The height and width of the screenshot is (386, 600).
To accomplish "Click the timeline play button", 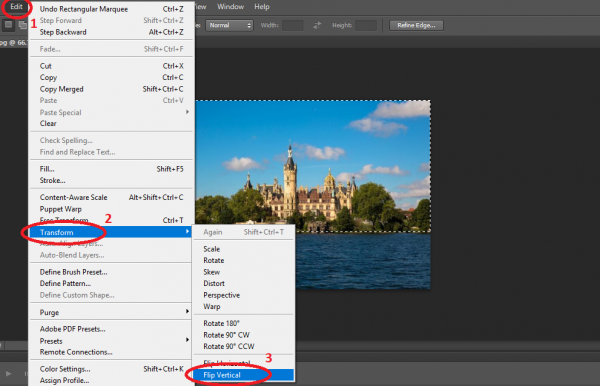I will tap(8, 373).
